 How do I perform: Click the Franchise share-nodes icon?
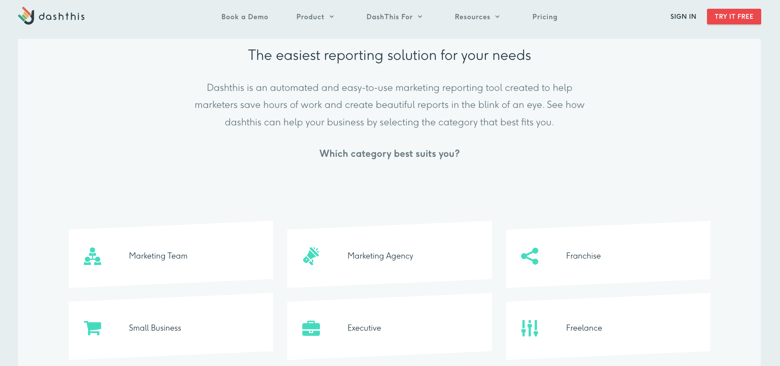click(x=530, y=256)
